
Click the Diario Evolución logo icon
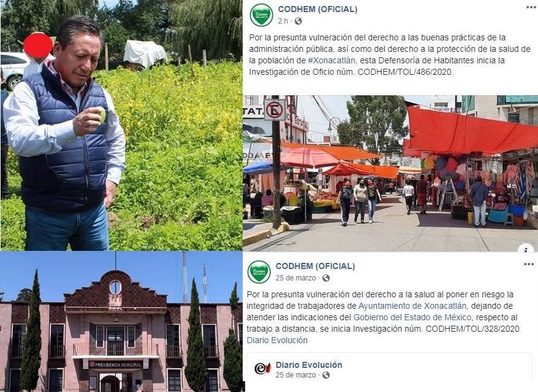point(263,368)
